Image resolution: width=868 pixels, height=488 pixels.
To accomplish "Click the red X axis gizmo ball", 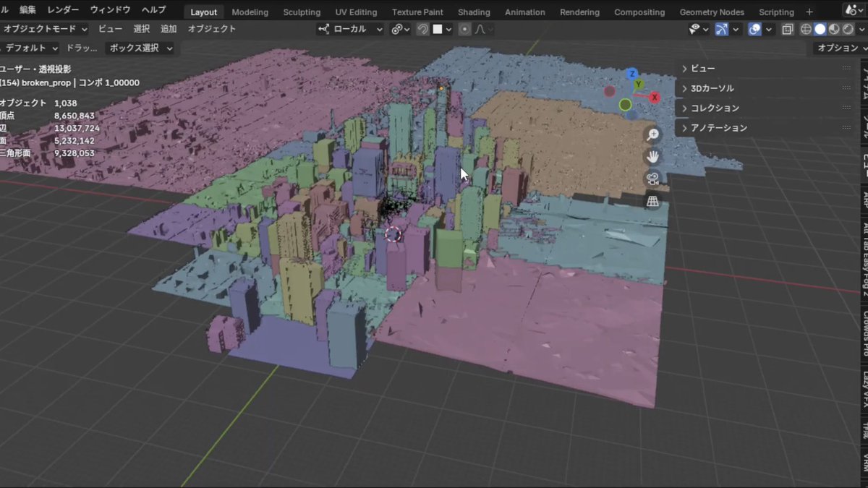I will (654, 97).
